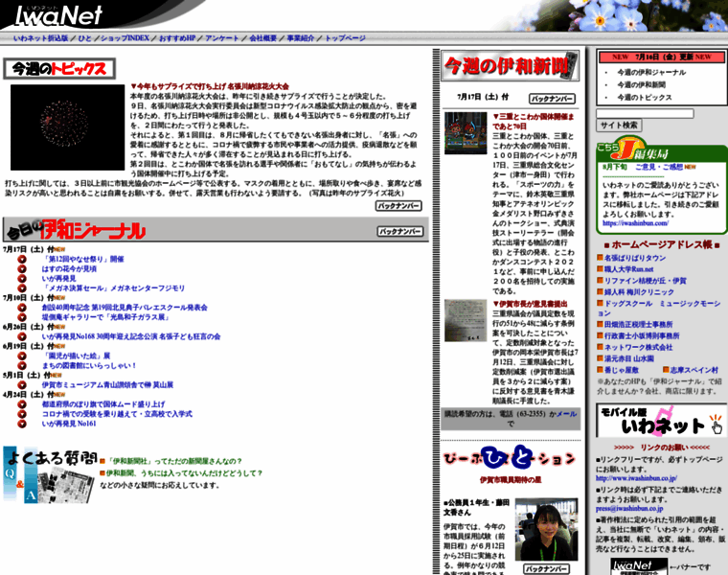Go to トップページ in the navigation bar
The image size is (728, 575).
(345, 38)
